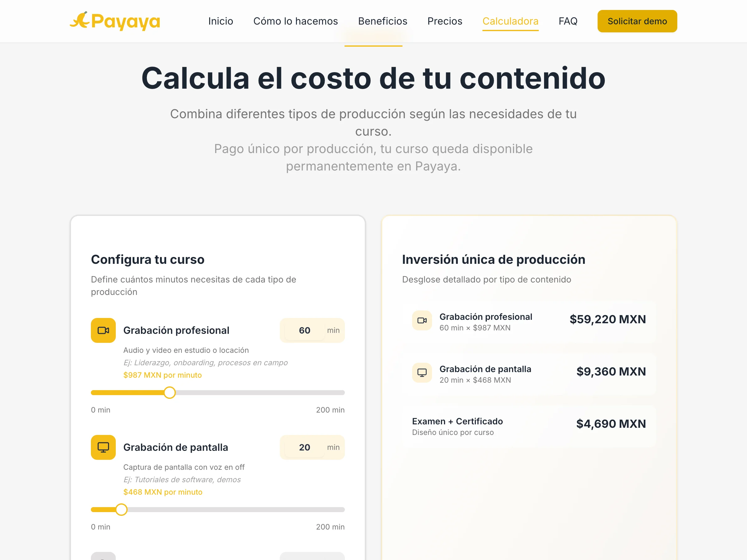Screen dimensions: 747x560
Task: Switch to the Beneficios section
Action: coord(382,21)
